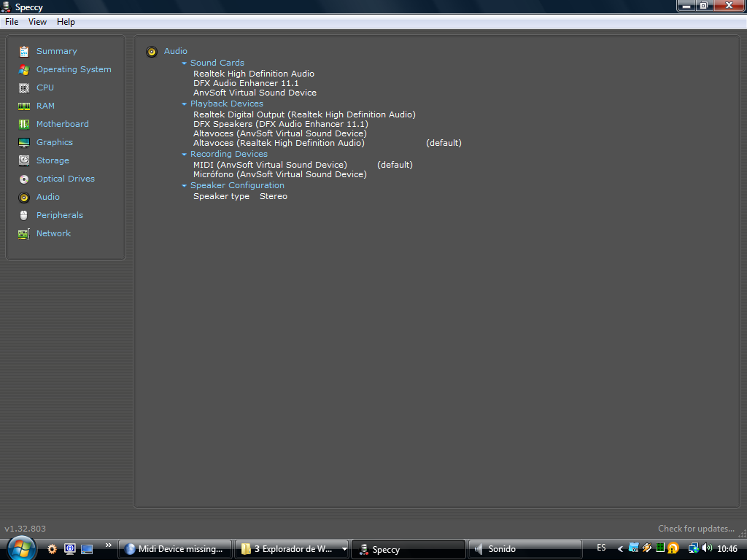Select 'AnvSoft Virtual Sound Device' sound card row
747x560 pixels.
255,93
